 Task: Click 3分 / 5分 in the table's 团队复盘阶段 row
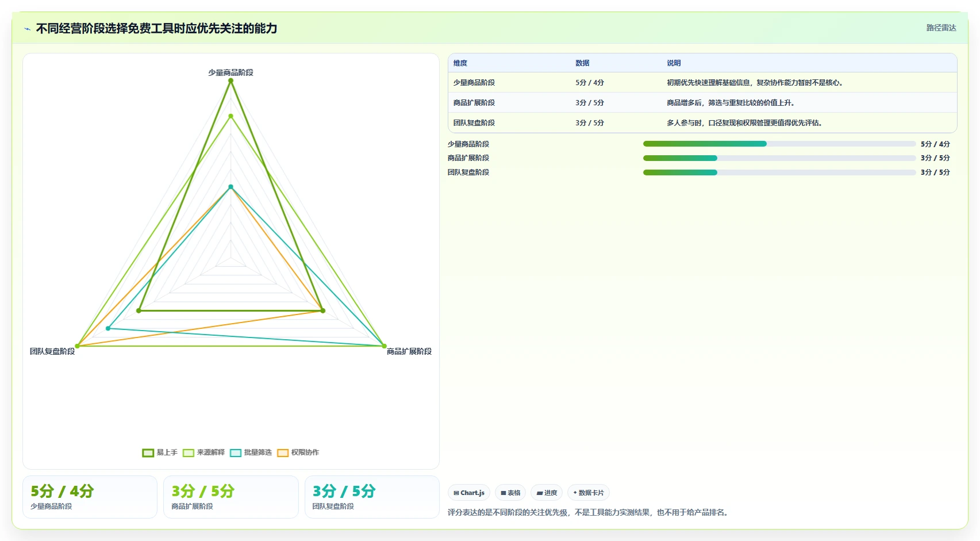(x=590, y=123)
